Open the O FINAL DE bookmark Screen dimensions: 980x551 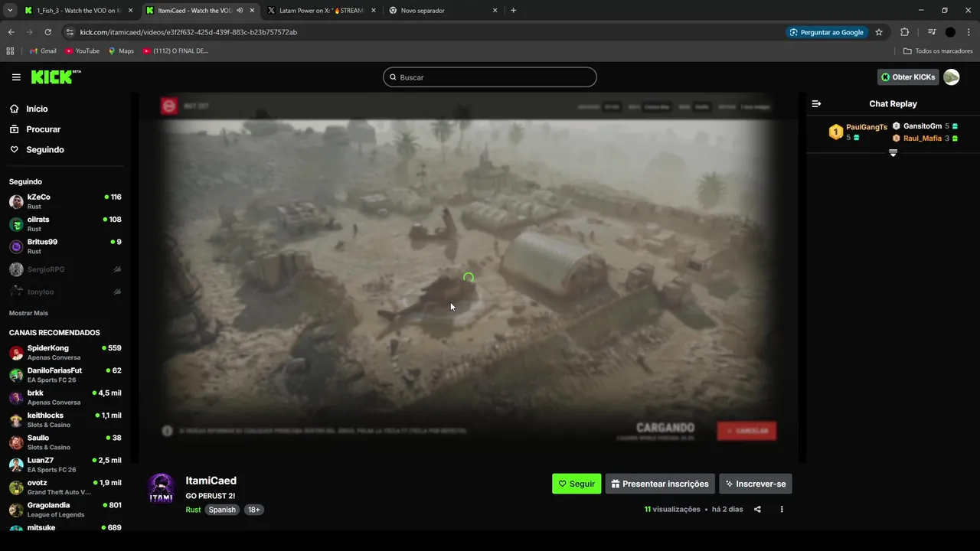click(175, 51)
